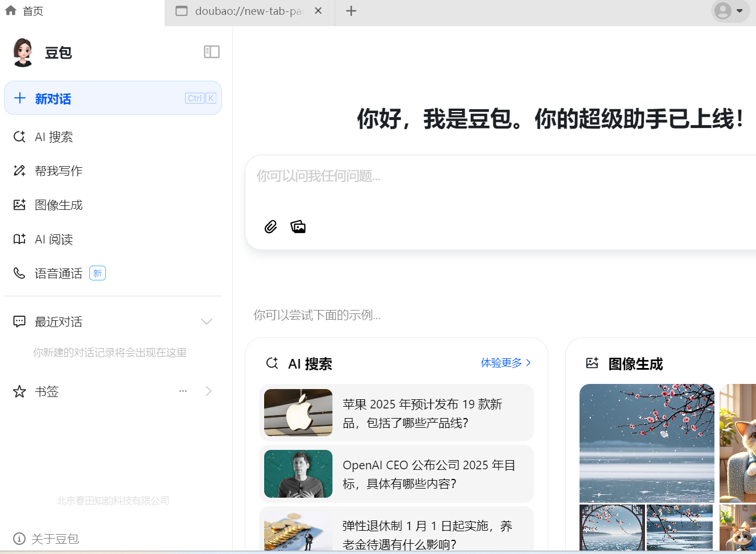
Task: Open 帮我写作 from sidebar
Action: click(113, 171)
